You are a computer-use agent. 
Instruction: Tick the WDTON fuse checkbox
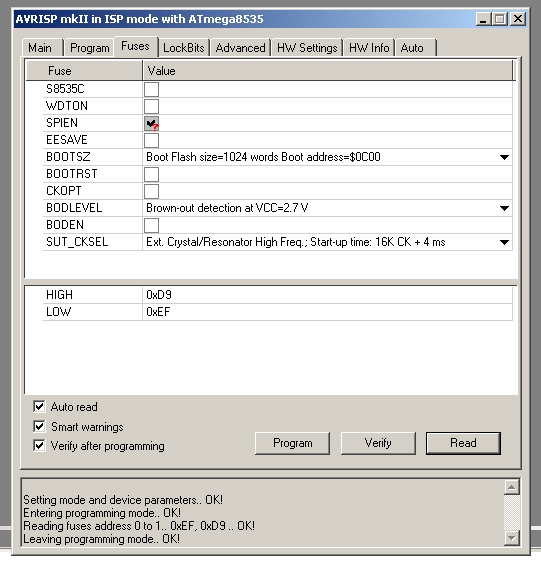coord(152,106)
